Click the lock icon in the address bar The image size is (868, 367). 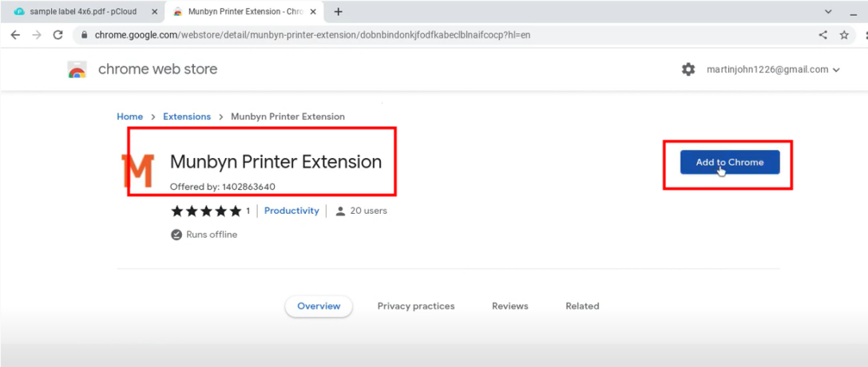(x=84, y=35)
